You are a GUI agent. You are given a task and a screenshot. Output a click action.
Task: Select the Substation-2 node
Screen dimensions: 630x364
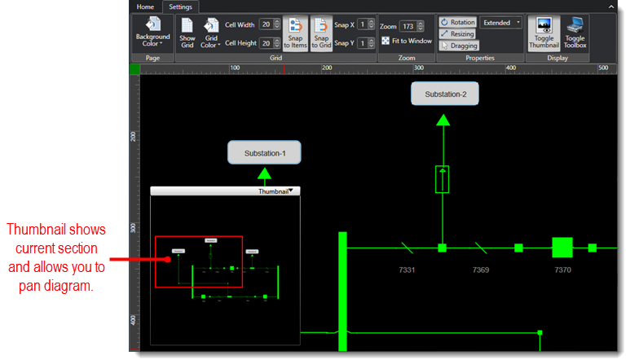(x=444, y=94)
